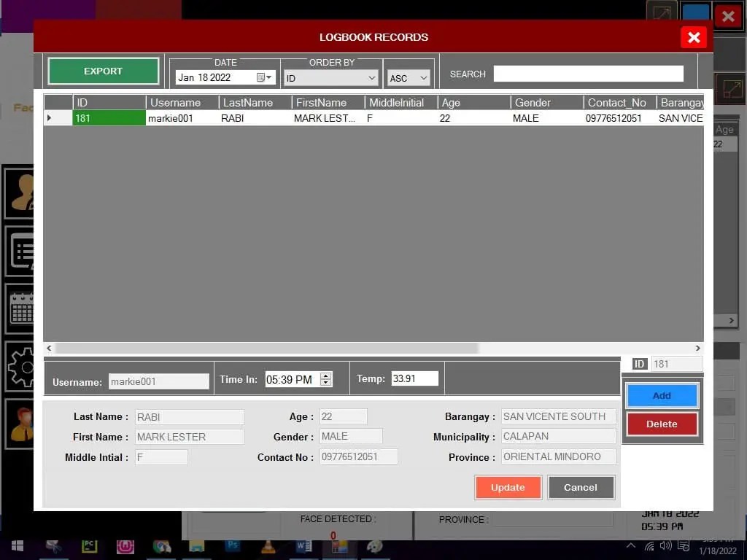Click the horizontal scrollbar thumb of the table
Viewport: 747px width, 560px height.
pyautogui.click(x=267, y=348)
